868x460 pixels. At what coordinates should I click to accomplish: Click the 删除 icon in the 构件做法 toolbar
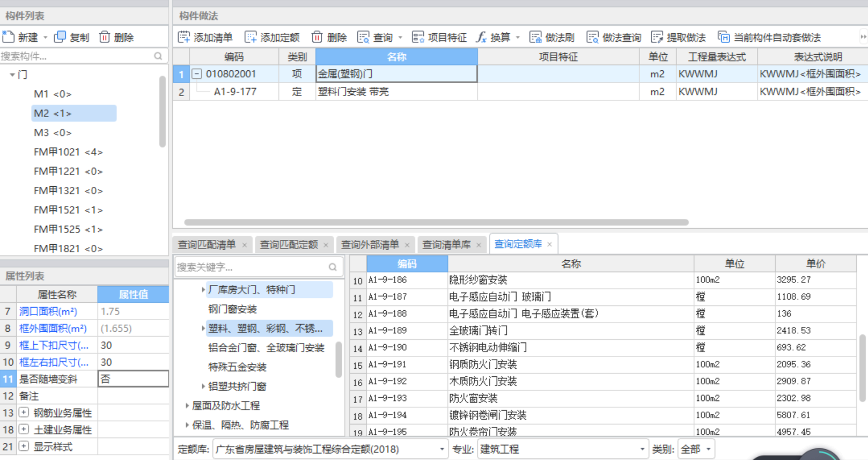[x=317, y=37]
